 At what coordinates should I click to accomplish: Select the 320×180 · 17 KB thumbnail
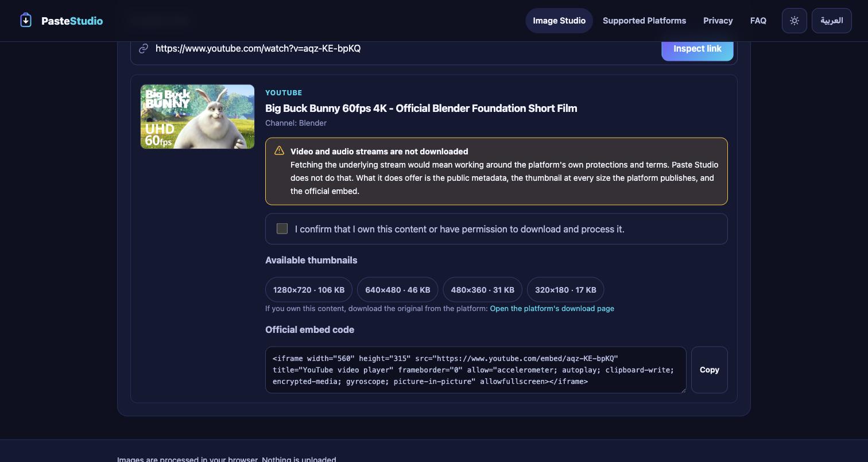[x=565, y=290]
